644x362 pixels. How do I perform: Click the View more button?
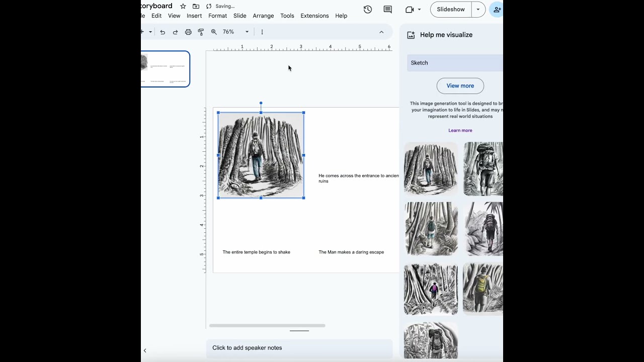(460, 86)
